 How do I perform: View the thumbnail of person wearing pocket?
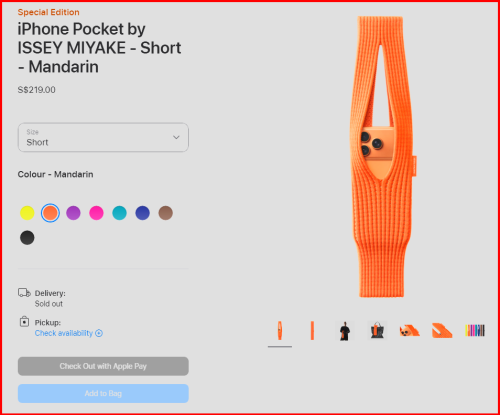[x=345, y=331]
